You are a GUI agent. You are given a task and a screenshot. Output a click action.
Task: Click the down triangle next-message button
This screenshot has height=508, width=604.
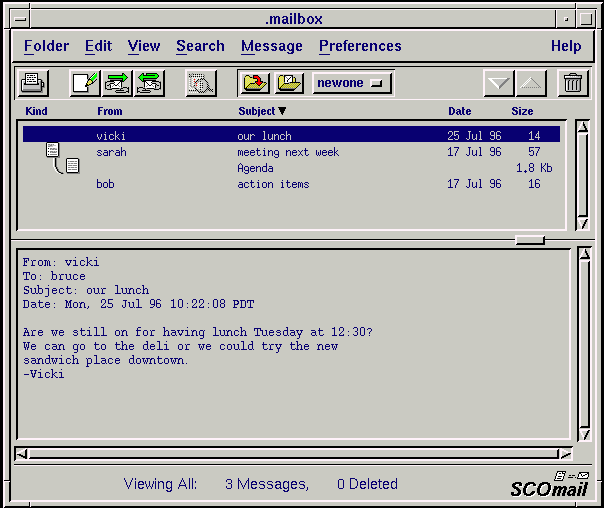(x=498, y=83)
